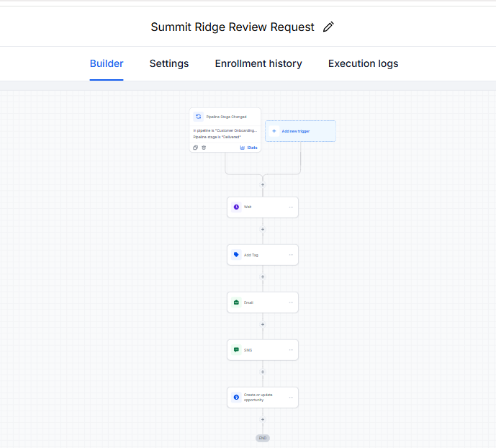Click the 'SMS' step label
Screen dimensions: 496x448
(248, 350)
